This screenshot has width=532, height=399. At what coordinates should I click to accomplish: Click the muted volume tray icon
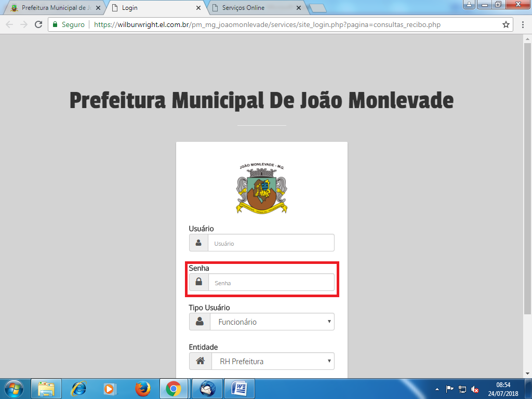(x=475, y=389)
